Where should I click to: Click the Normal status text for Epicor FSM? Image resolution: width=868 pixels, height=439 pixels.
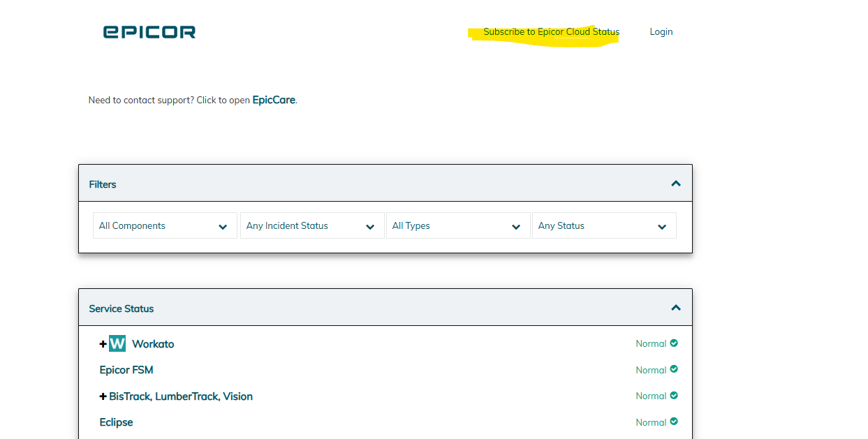point(651,370)
